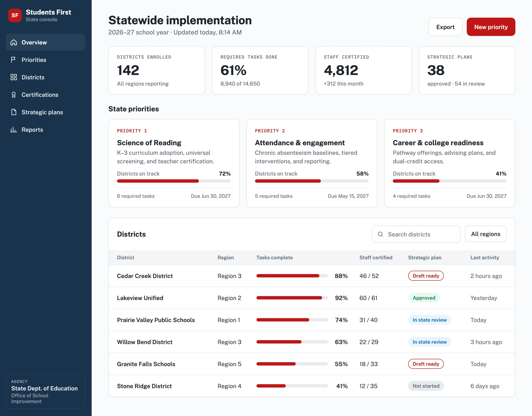
Task: Open the Career & college readiness card title
Action: pyautogui.click(x=438, y=143)
